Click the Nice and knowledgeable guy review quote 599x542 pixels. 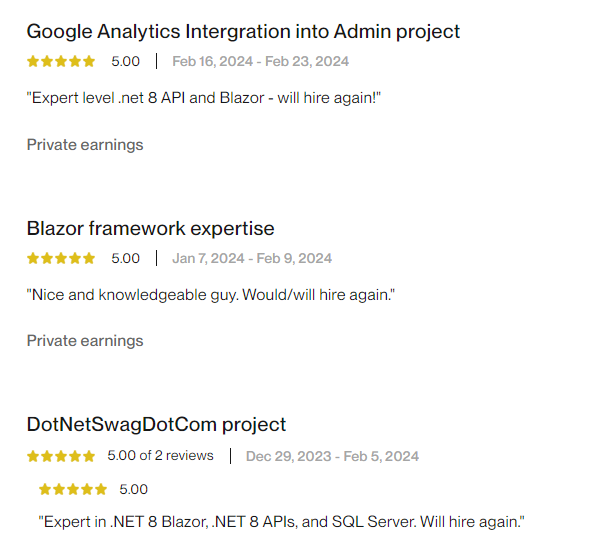[x=210, y=295]
